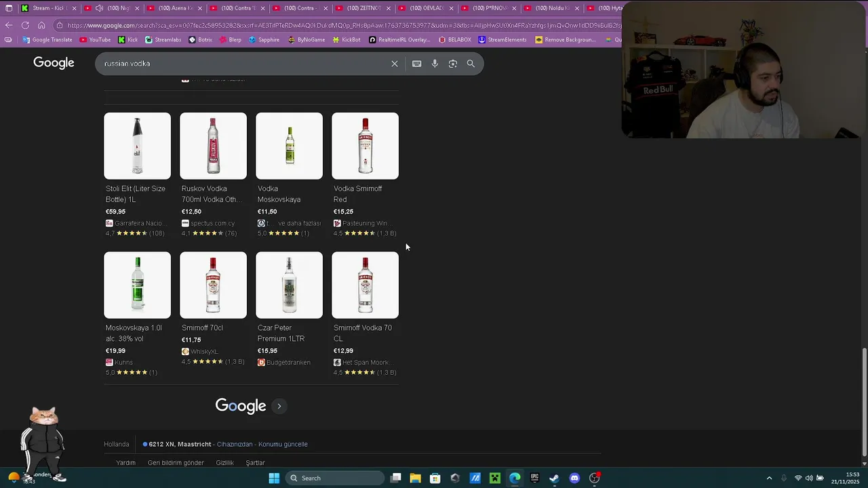Open the tab actions menu icon

[x=9, y=8]
